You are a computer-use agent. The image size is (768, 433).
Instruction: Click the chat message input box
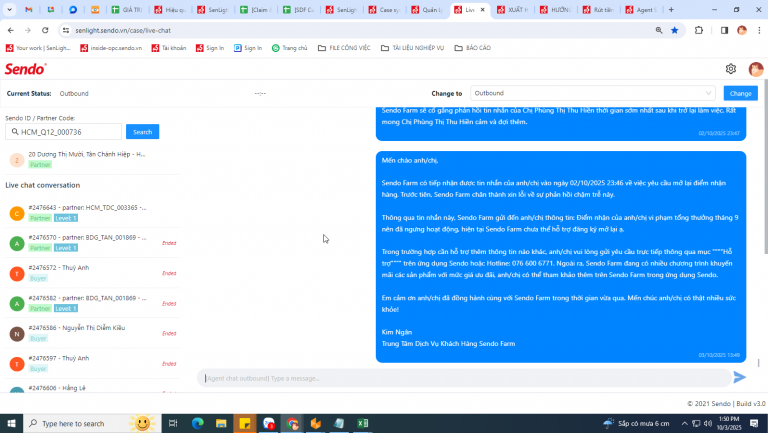pos(464,378)
